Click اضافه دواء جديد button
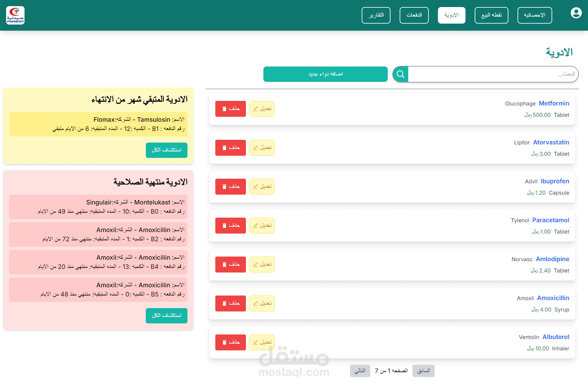The image size is (588, 386). (326, 74)
